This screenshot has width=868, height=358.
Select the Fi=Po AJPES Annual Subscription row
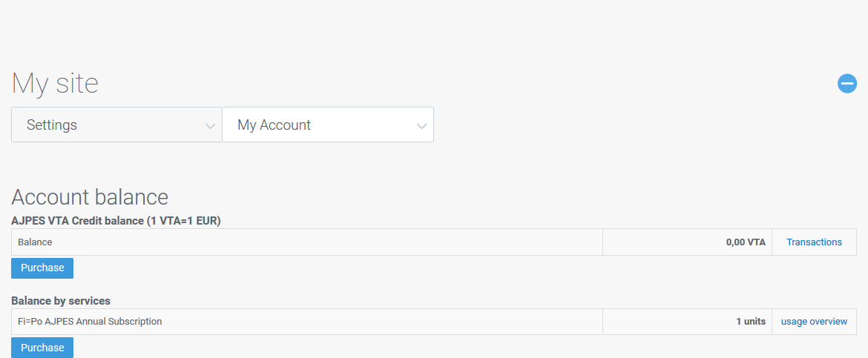[x=90, y=322]
